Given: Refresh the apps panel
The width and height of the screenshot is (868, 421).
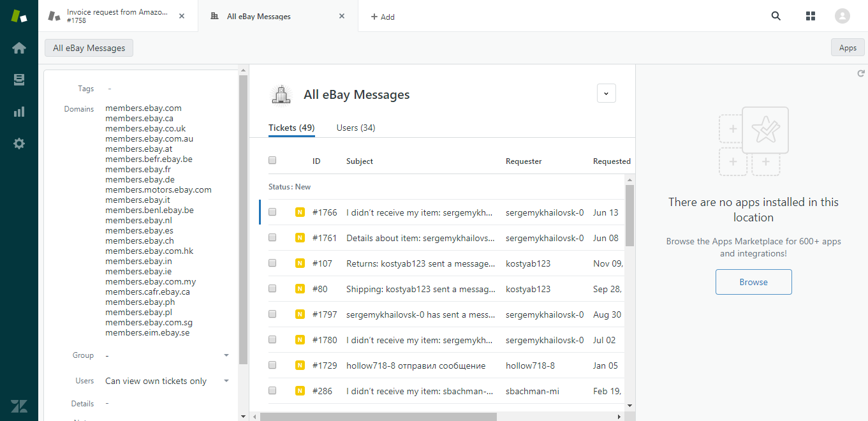Looking at the screenshot, I should (x=861, y=74).
